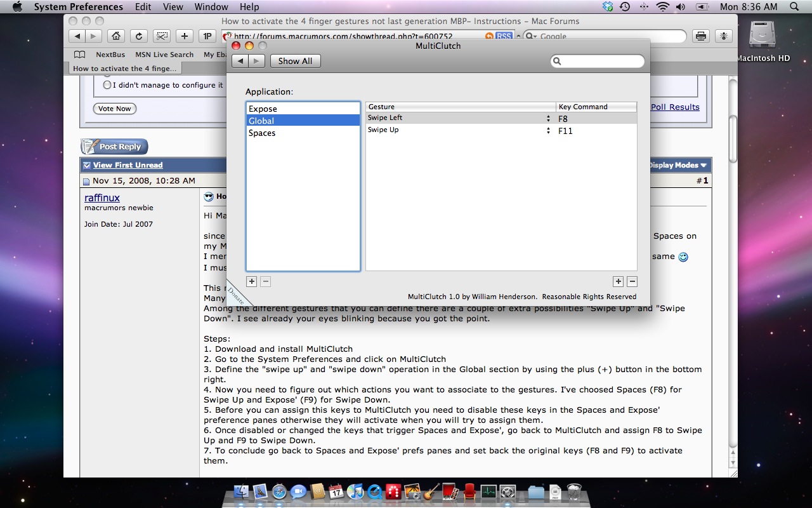Click the Safari forward arrow button
Viewport: 812px width, 508px height.
(x=93, y=36)
